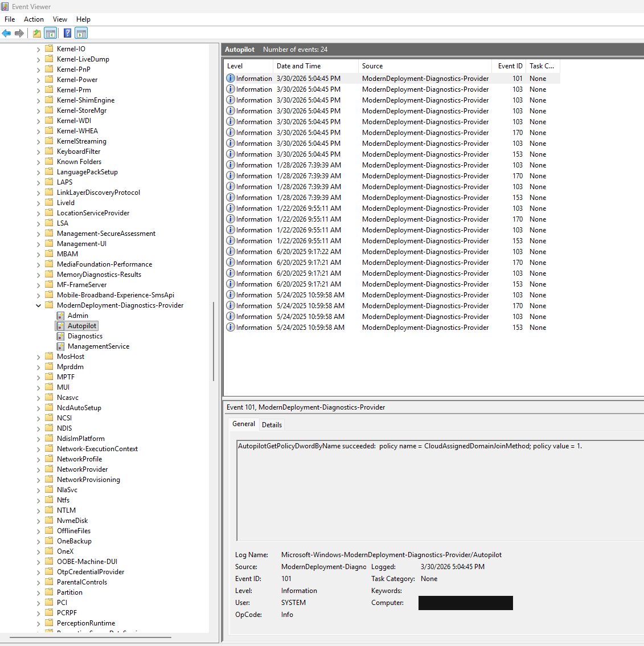
Task: Open the Help menu
Action: pyautogui.click(x=83, y=19)
